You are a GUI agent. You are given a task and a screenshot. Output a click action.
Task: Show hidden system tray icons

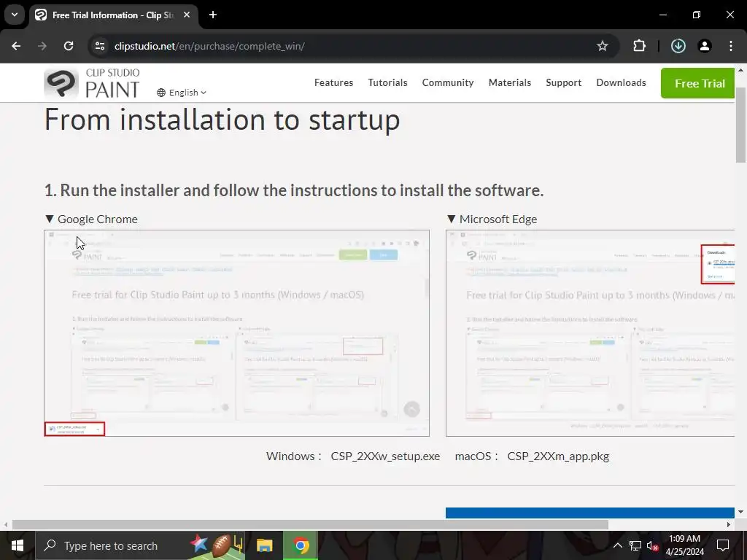pos(617,545)
